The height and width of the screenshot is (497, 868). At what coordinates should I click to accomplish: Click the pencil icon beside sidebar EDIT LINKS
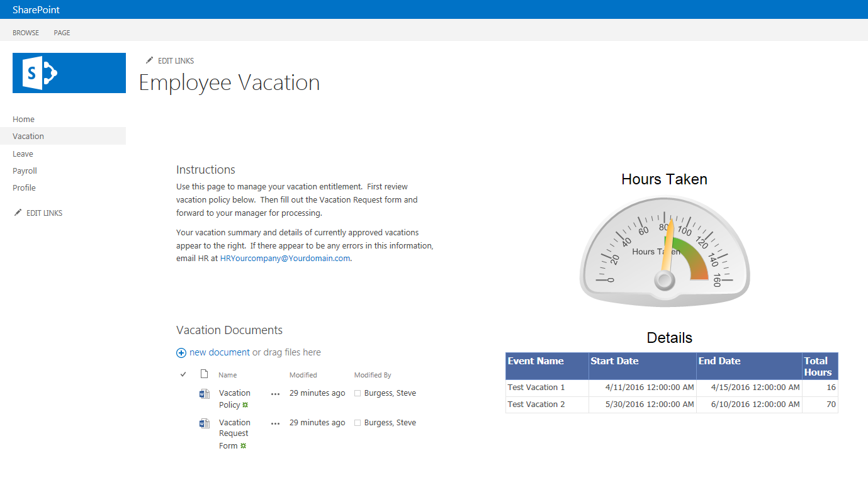point(18,212)
